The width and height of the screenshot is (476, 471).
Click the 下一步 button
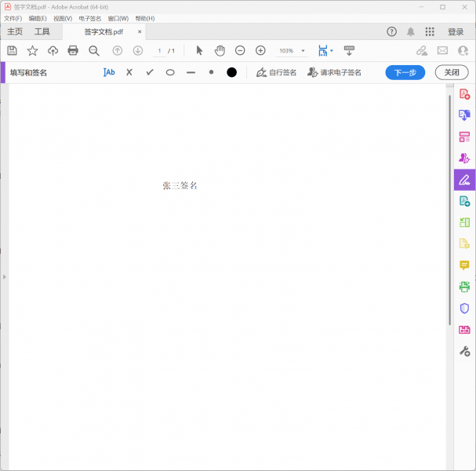405,72
